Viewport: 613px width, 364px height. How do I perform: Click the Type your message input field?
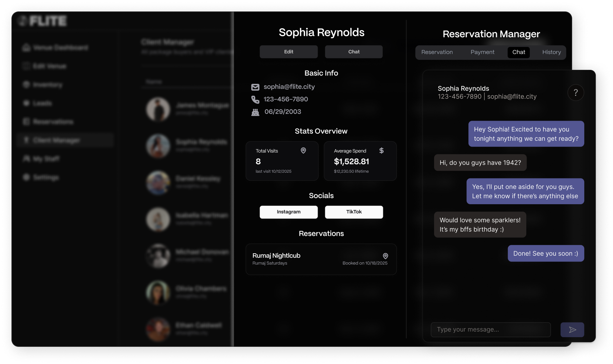tap(490, 330)
